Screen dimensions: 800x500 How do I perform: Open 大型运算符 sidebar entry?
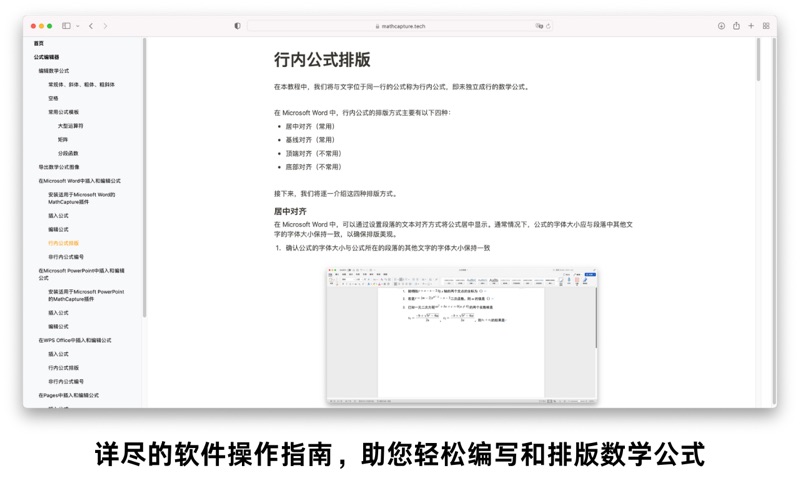tap(70, 126)
